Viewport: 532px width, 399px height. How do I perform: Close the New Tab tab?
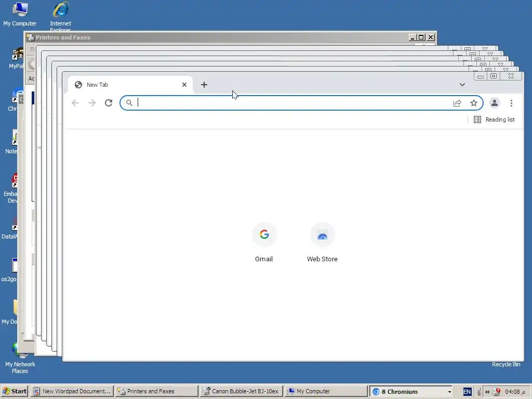[184, 85]
